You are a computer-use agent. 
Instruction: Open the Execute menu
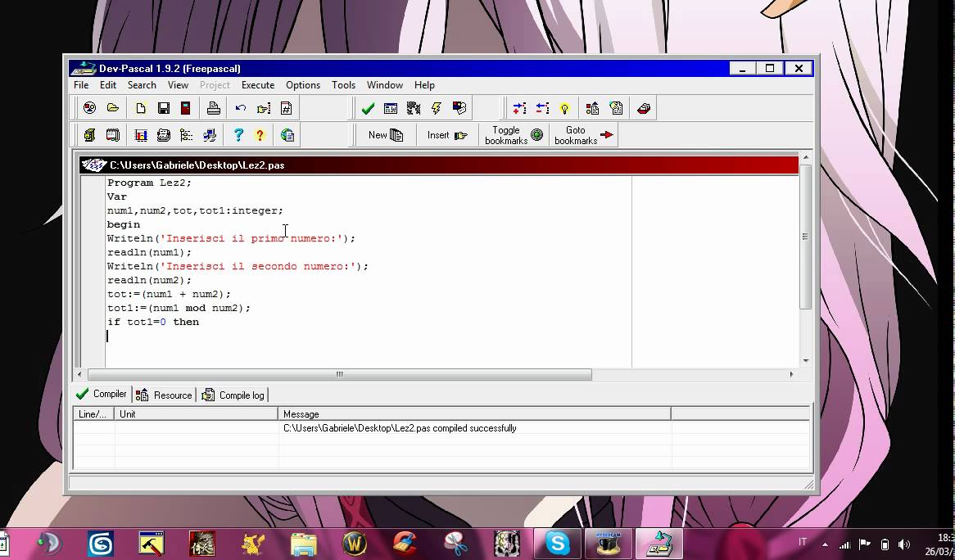(x=258, y=85)
